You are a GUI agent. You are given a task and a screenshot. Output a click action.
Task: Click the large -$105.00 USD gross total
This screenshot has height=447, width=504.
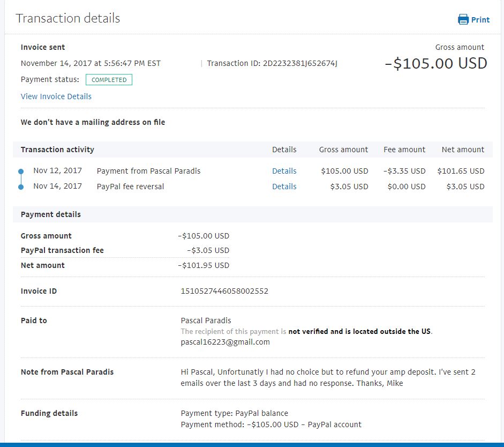pos(436,63)
